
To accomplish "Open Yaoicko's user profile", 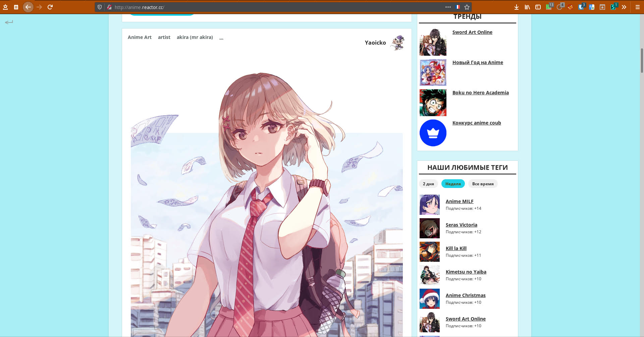I will tap(375, 43).
